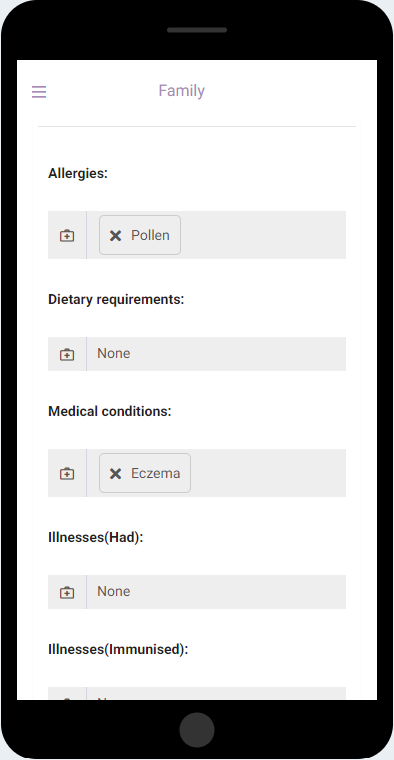Open the Allergies multi-select field empty area
Screen dimensions: 394x760
pyautogui.click(x=263, y=235)
